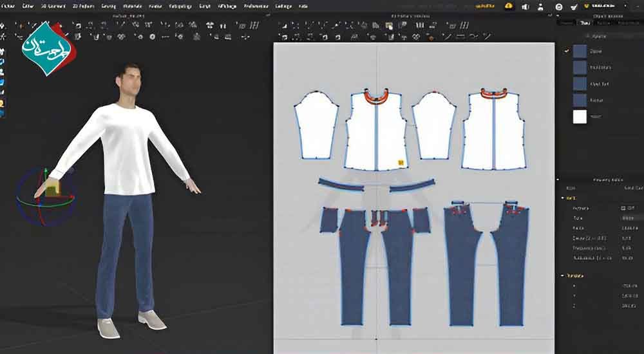644x354 pixels.
Task: Click the Z value field in Property Editor
Action: (x=629, y=306)
